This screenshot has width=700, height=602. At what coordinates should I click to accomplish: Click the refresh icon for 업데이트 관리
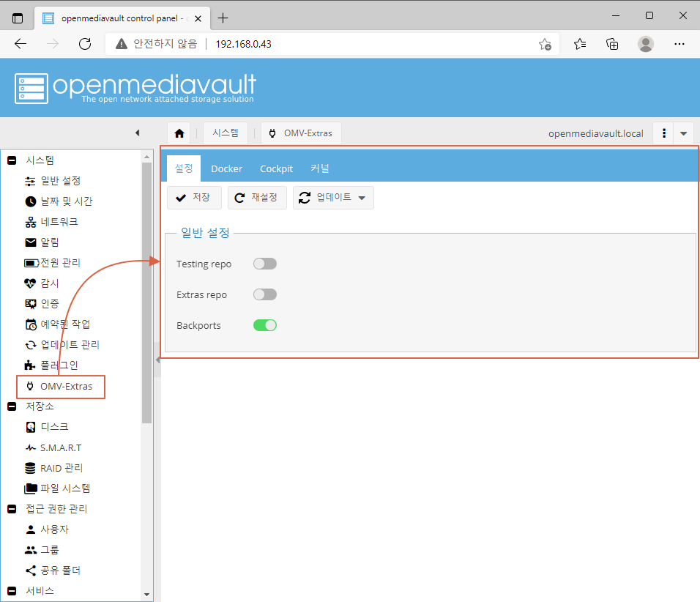[x=30, y=345]
